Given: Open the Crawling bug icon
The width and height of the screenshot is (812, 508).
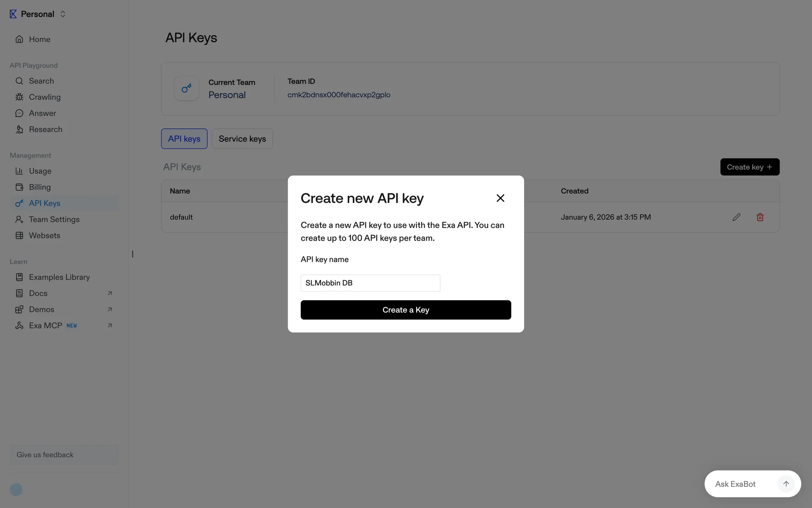Looking at the screenshot, I should click(19, 97).
